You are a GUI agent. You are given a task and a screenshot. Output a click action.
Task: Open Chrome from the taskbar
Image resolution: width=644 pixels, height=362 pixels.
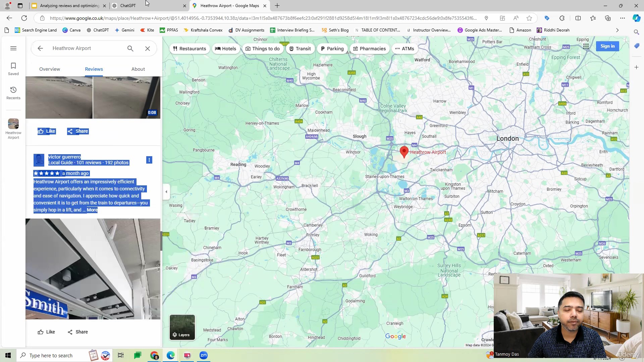[154, 355]
